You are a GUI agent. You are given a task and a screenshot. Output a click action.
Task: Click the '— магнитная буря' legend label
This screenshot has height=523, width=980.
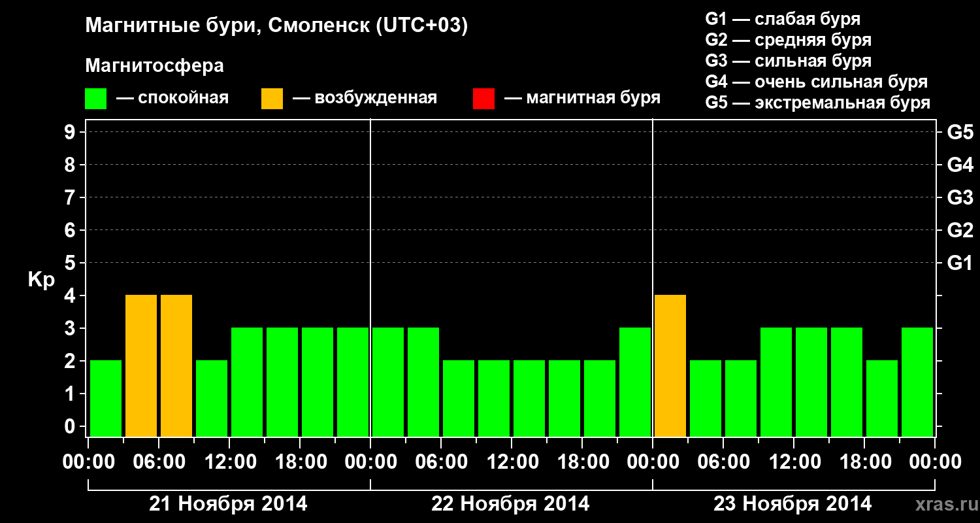tap(583, 99)
